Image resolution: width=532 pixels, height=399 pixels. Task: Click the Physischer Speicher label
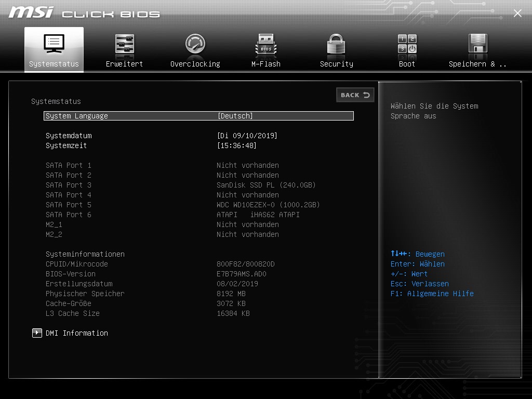tap(85, 293)
